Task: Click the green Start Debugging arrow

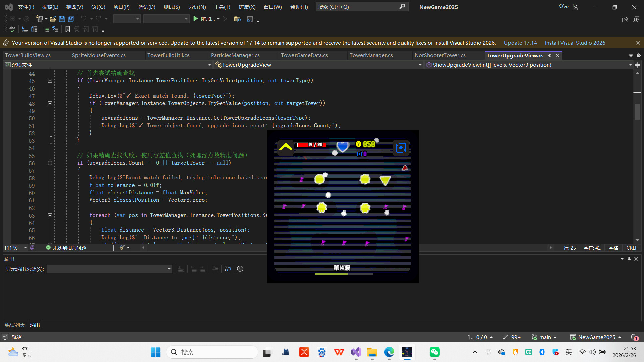Action: click(196, 19)
